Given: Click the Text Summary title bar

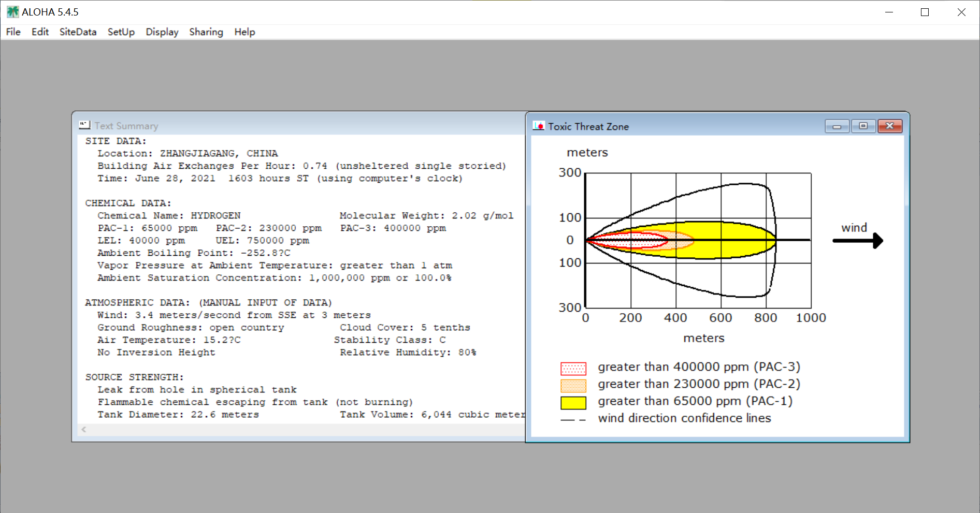Looking at the screenshot, I should (299, 126).
